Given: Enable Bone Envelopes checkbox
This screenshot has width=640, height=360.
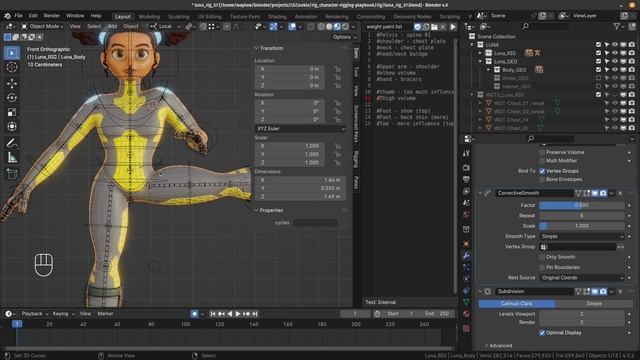Looking at the screenshot, I should (542, 179).
